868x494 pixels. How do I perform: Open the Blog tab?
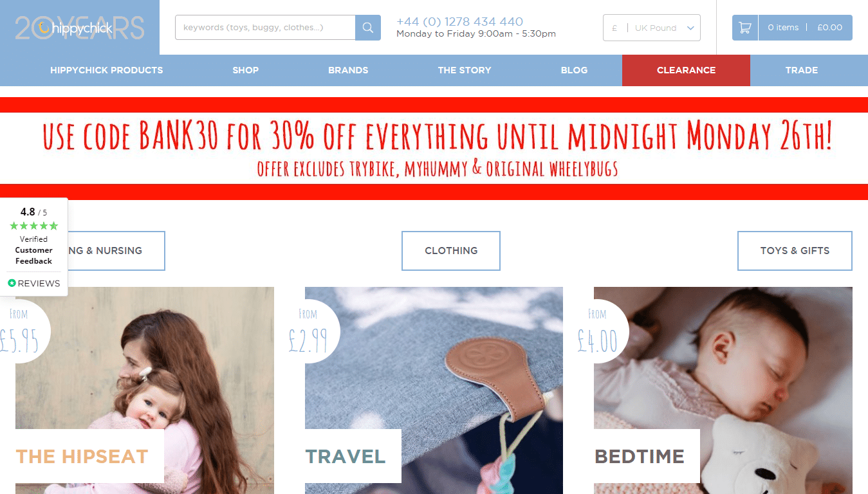pyautogui.click(x=574, y=70)
